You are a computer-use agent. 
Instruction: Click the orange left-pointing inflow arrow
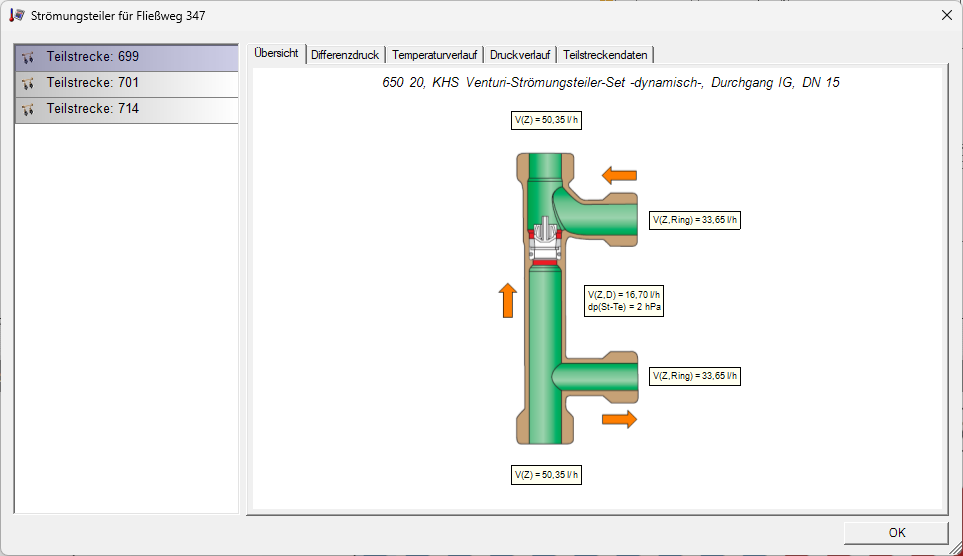pyautogui.click(x=619, y=175)
